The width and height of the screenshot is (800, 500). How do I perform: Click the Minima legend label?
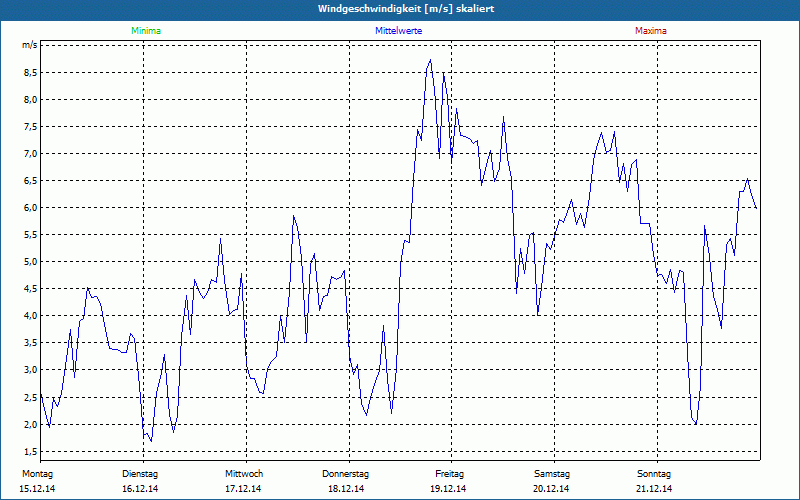pos(146,31)
